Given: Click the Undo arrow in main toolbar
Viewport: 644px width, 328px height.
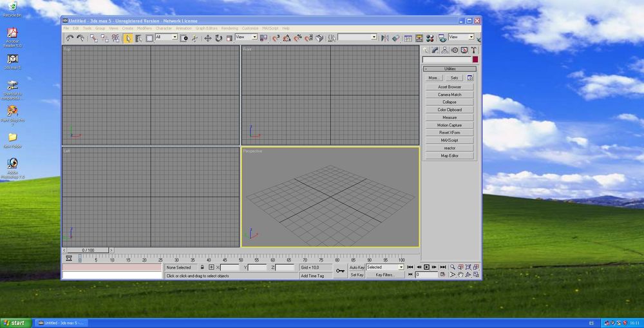Looking at the screenshot, I should (70, 38).
